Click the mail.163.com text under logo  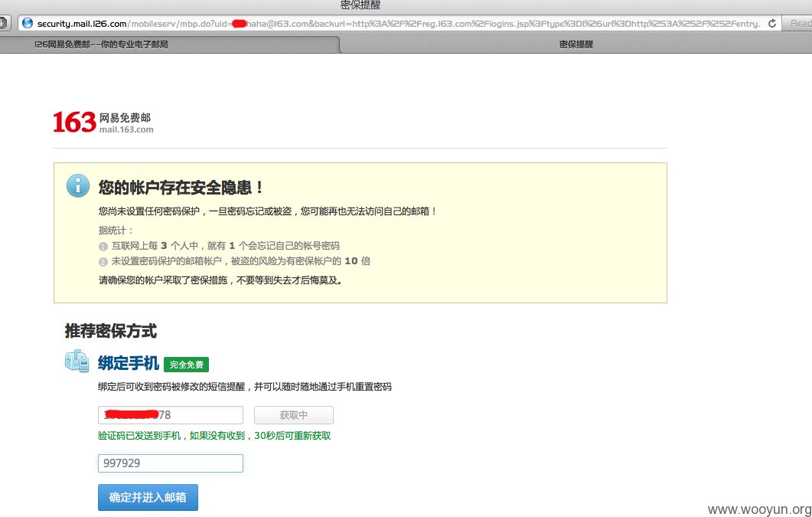coord(126,129)
